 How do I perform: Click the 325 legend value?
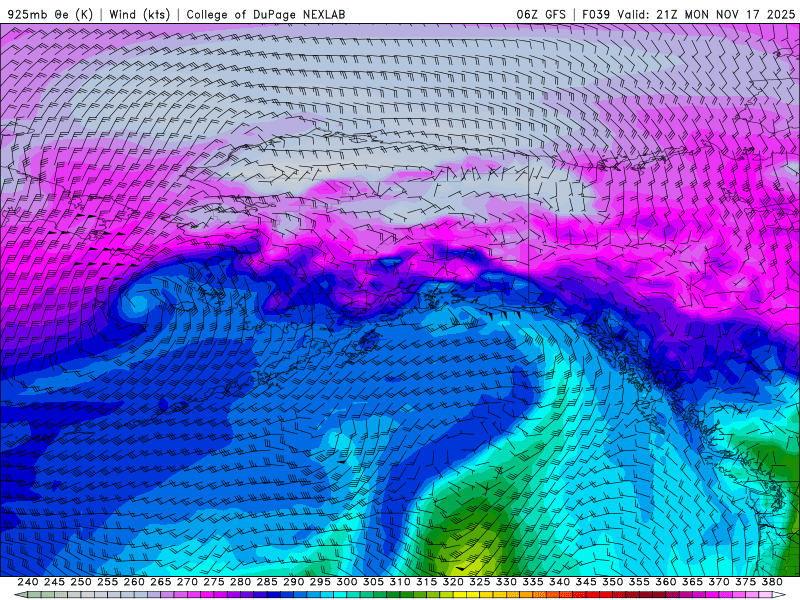click(480, 582)
